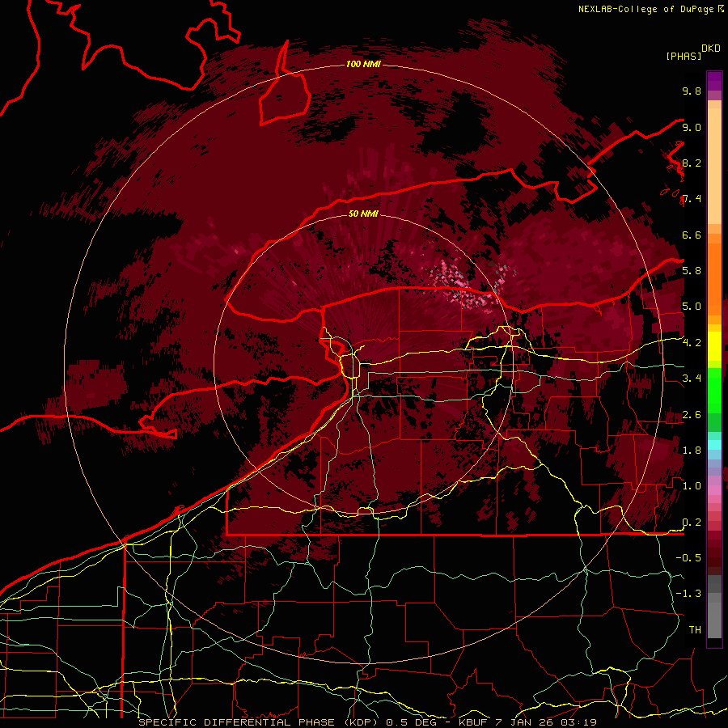Pick the yellow segment of the color bar

point(714,346)
